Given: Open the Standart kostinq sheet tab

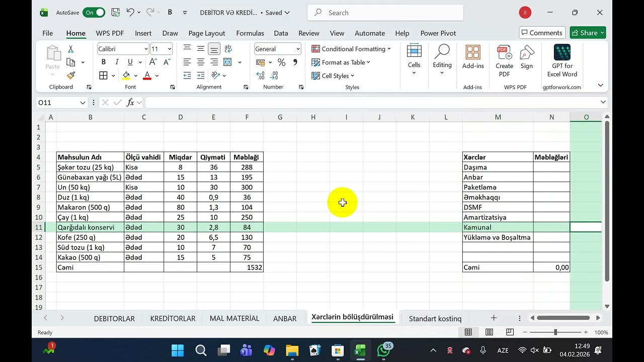Looking at the screenshot, I should point(435,318).
